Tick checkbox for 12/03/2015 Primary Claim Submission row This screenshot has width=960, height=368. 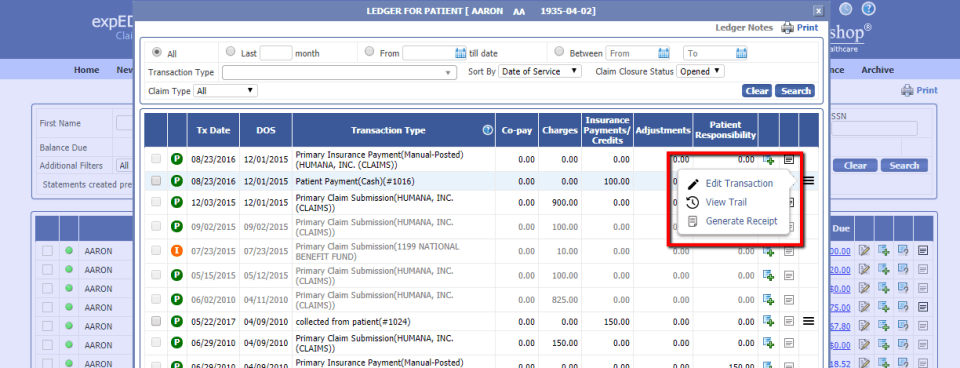point(156,202)
